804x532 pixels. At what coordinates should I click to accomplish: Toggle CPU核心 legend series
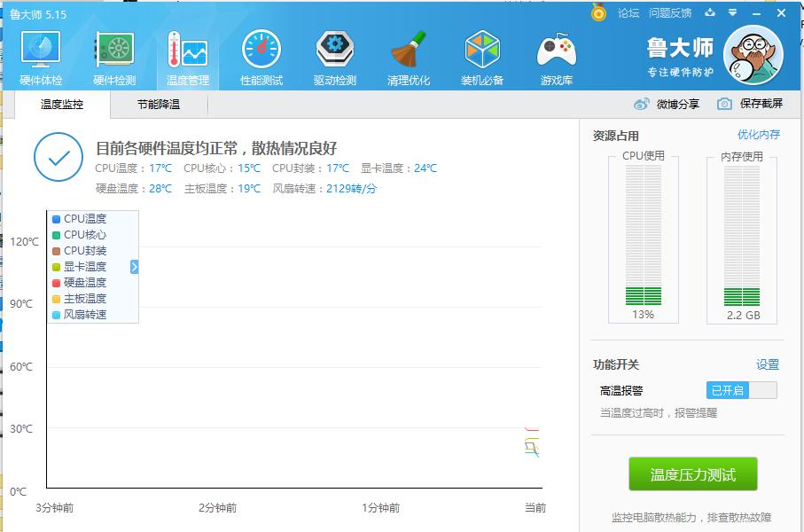tap(80, 234)
